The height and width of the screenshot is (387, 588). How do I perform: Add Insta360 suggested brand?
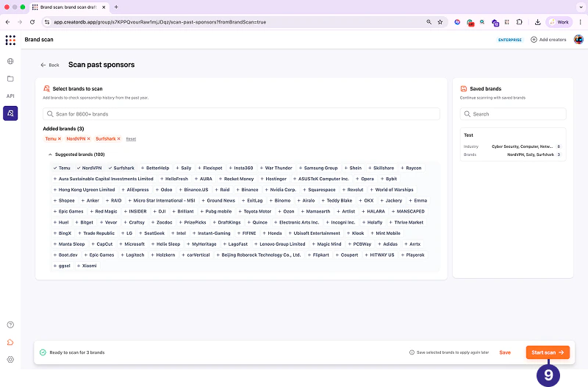[x=241, y=168]
